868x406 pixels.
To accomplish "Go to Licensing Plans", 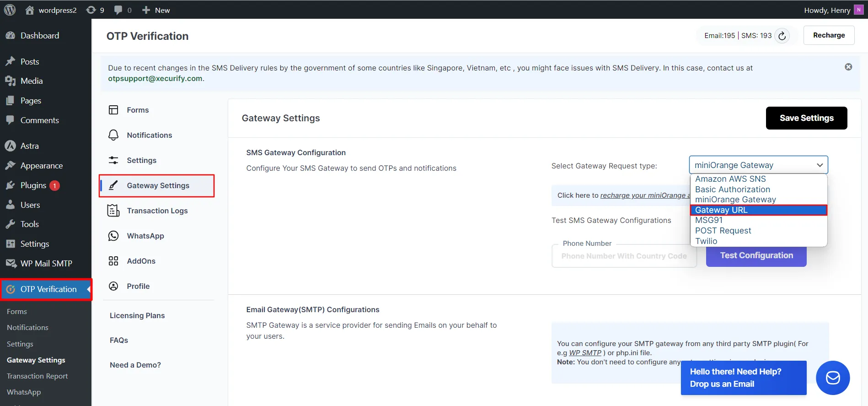I will 137,315.
